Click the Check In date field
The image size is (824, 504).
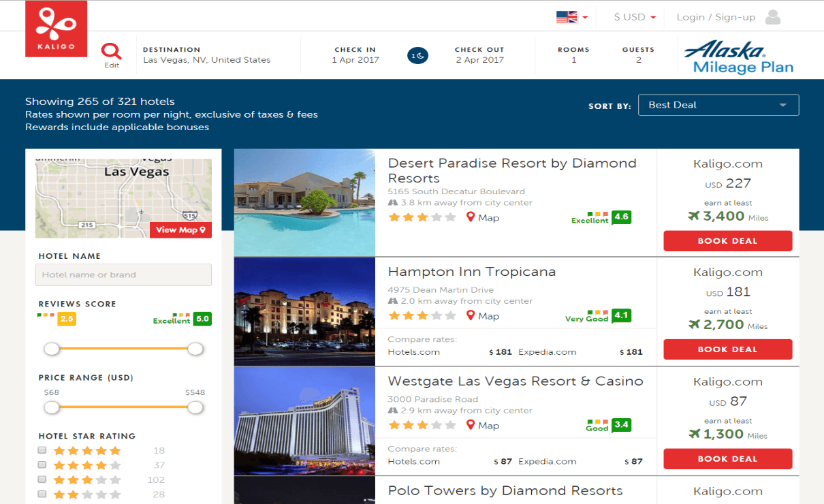(x=357, y=55)
